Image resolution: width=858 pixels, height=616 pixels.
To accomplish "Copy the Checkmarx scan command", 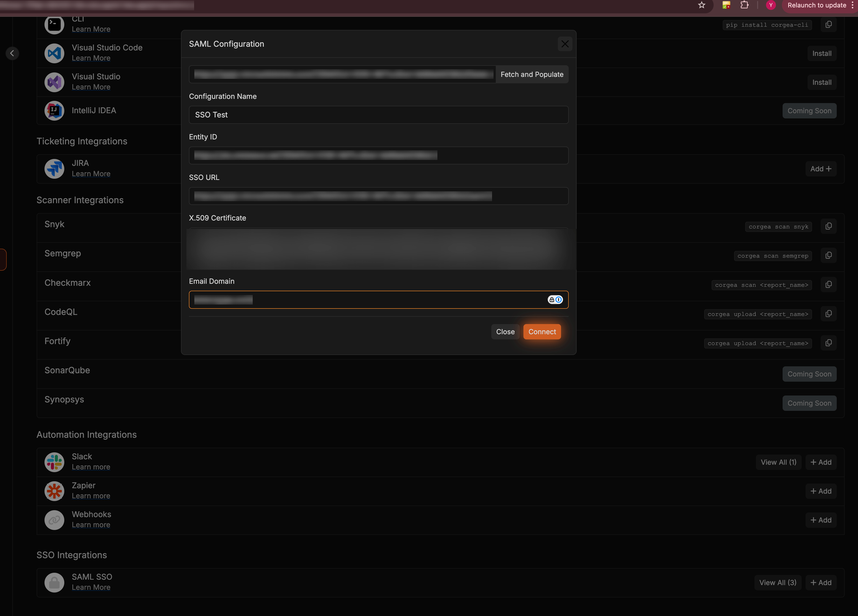I will (829, 284).
